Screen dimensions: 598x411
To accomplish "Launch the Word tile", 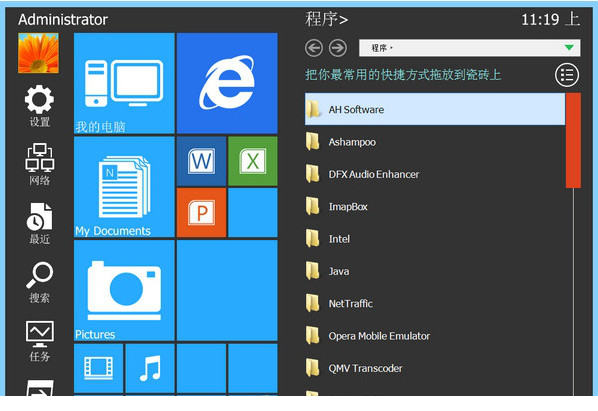I will click(201, 161).
